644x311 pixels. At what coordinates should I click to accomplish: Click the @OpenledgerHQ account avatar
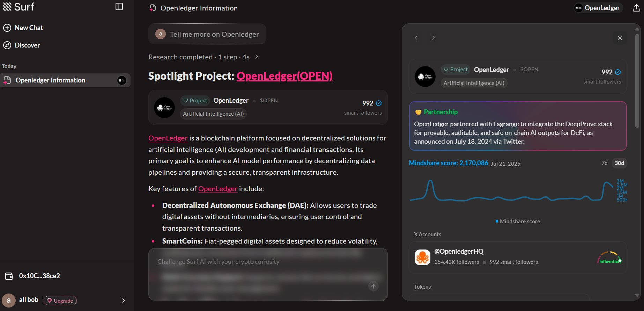pyautogui.click(x=422, y=258)
